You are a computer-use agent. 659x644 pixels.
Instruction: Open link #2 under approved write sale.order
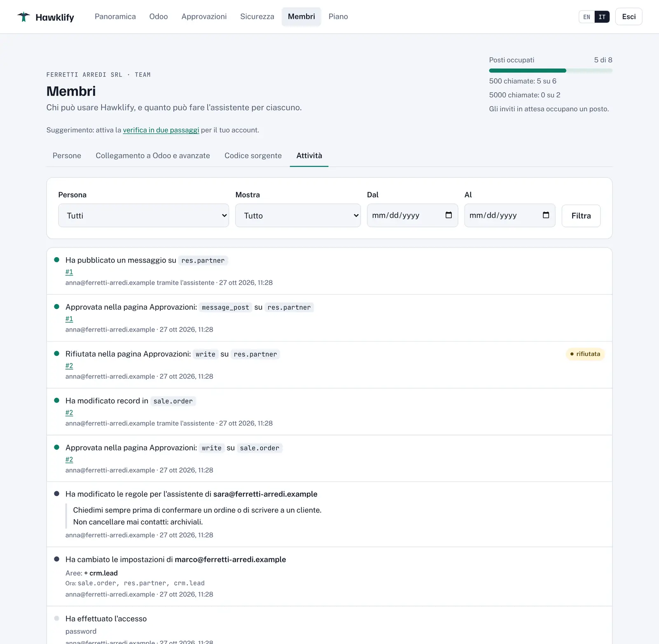69,460
